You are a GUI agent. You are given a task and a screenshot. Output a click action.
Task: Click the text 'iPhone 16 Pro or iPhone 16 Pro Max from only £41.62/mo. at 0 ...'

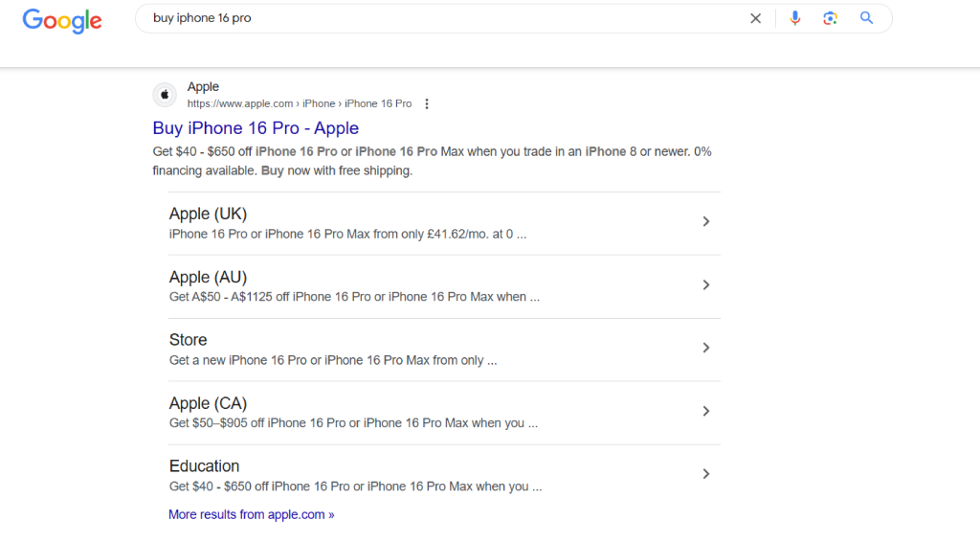347,235
